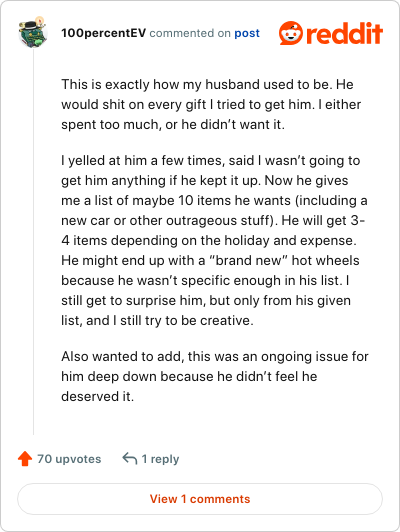400x532 pixels.
Task: Click the 100percentEV user avatar
Action: coord(33,33)
